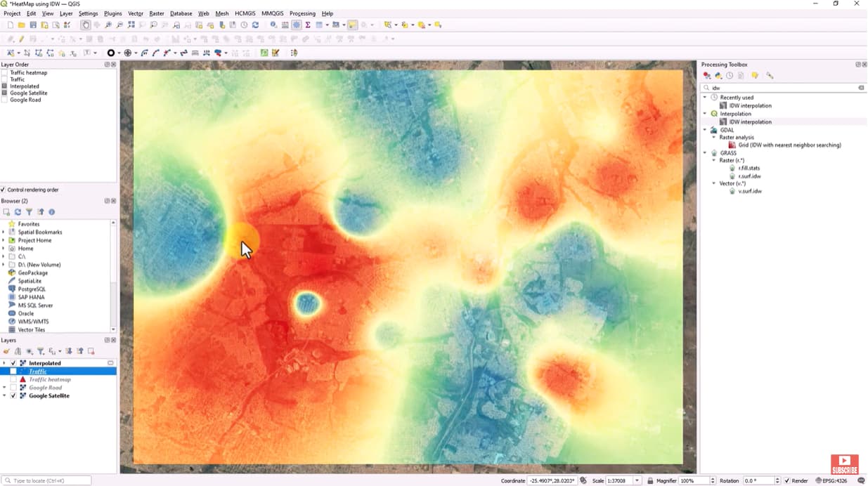This screenshot has width=868, height=486.
Task: Click the lock scale icon in status bar
Action: pos(650,481)
